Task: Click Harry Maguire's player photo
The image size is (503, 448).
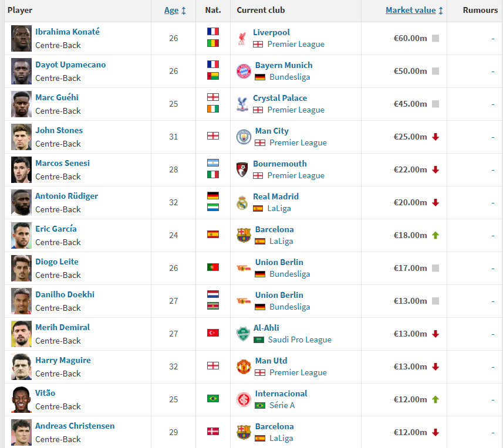Action: tap(21, 367)
